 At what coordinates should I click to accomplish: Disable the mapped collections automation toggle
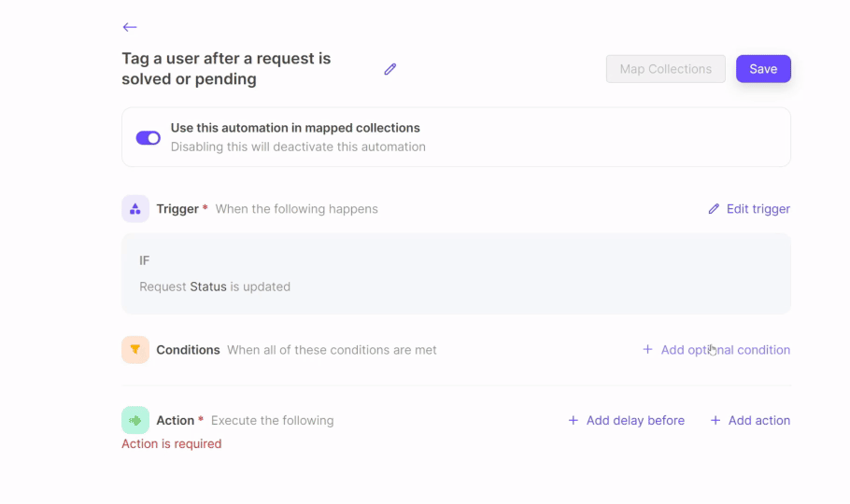[149, 138]
